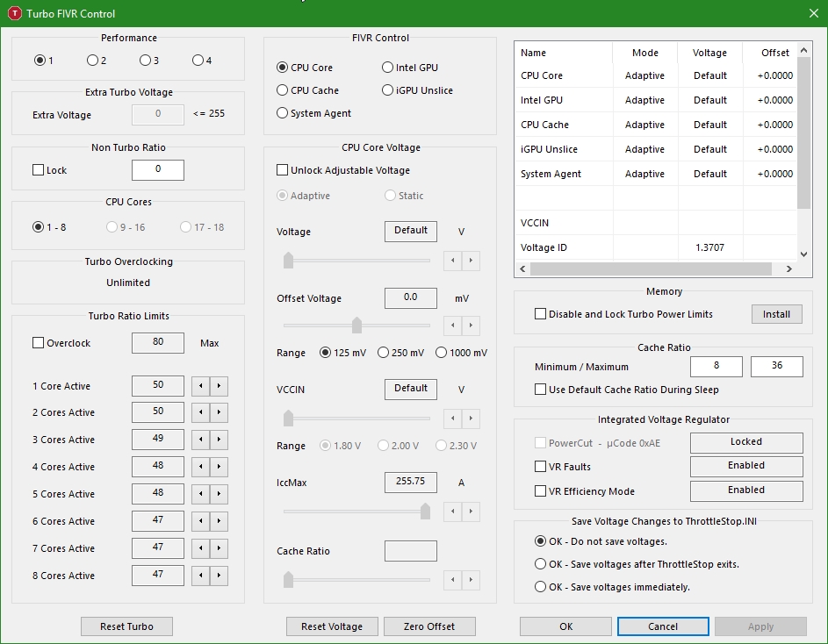Click the Offset Voltage value field
Viewport: 828px width, 644px height.
411,297
